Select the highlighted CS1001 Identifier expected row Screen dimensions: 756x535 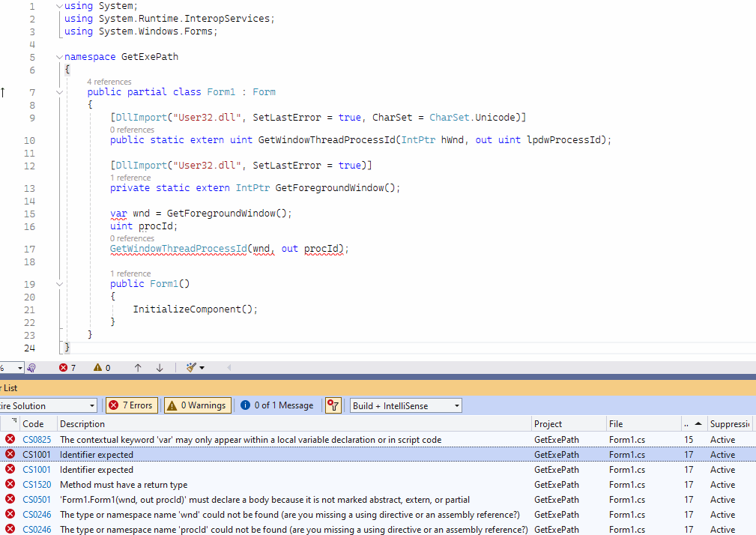tap(378, 455)
